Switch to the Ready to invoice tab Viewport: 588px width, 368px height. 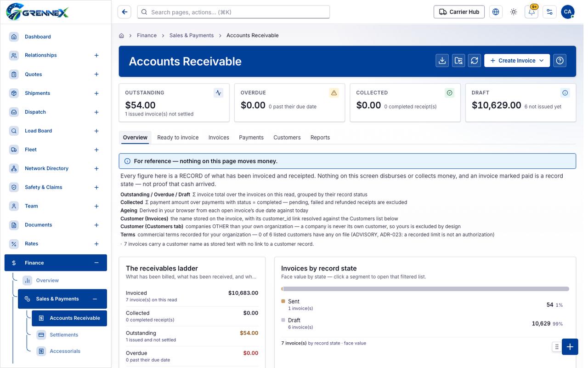click(x=178, y=138)
